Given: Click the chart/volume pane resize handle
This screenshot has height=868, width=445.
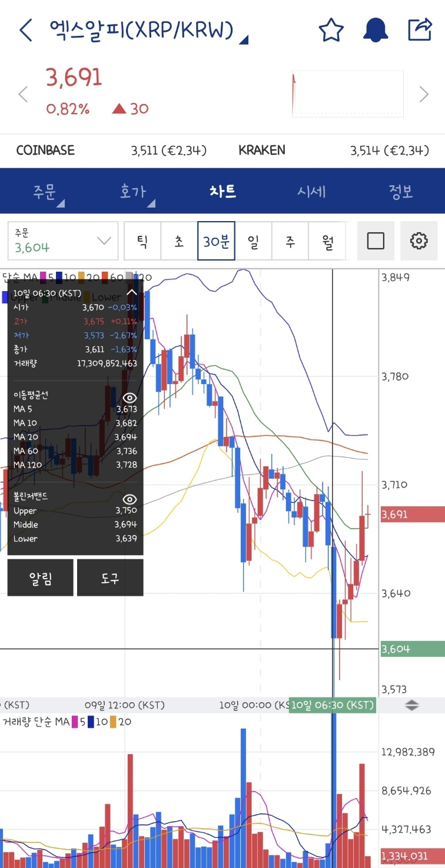Looking at the screenshot, I should click(x=412, y=705).
